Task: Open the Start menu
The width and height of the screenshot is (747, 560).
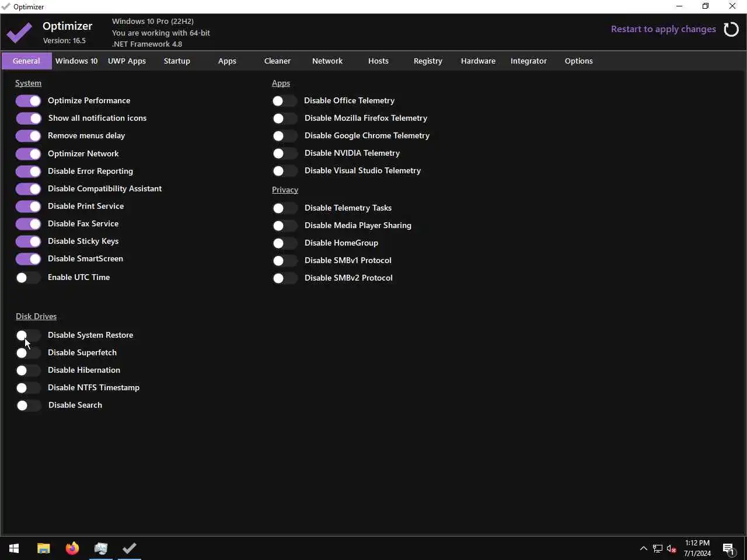Action: (14, 548)
